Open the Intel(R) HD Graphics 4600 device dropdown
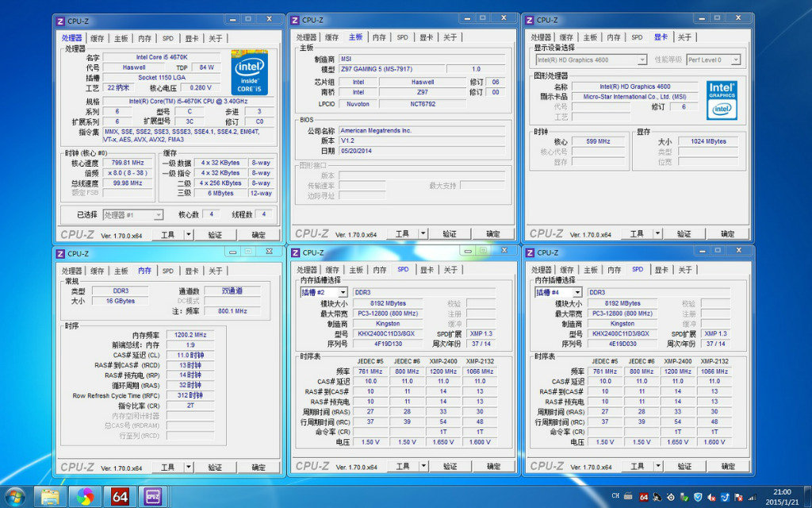The image size is (812, 508). [x=591, y=60]
